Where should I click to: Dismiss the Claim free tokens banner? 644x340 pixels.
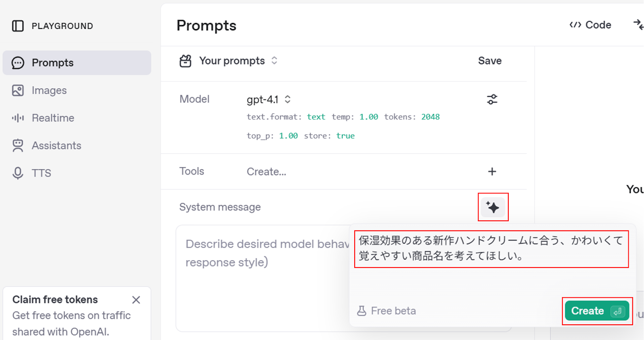coord(136,299)
